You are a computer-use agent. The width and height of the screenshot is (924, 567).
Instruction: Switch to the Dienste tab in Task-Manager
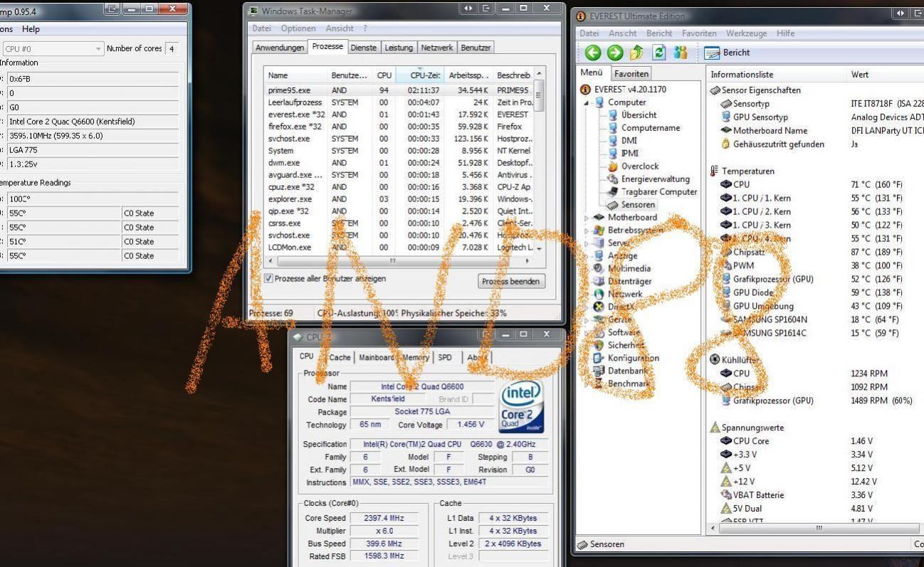pos(364,48)
